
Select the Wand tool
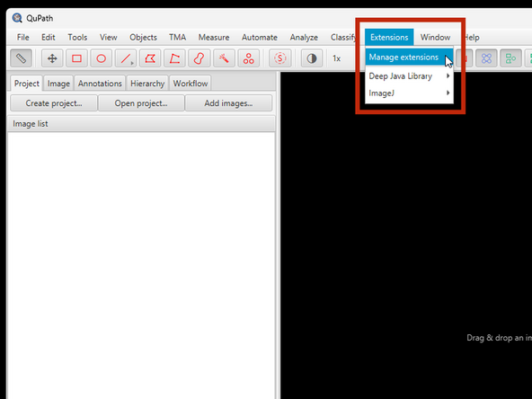(224, 58)
